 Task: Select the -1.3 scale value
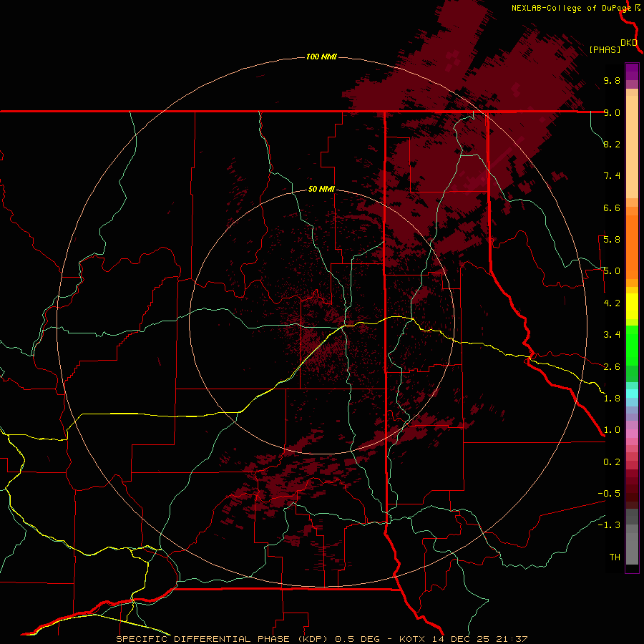point(609,525)
